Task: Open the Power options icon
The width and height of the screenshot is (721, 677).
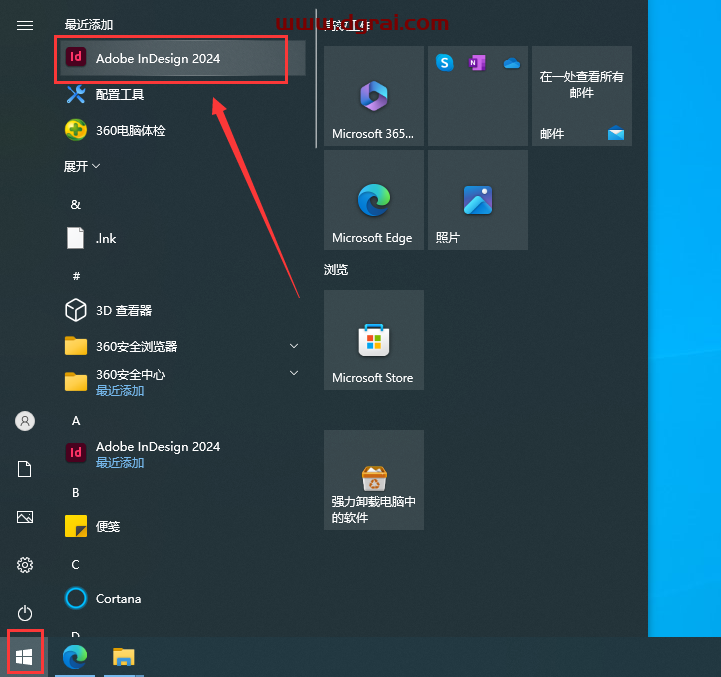Action: pyautogui.click(x=25, y=613)
